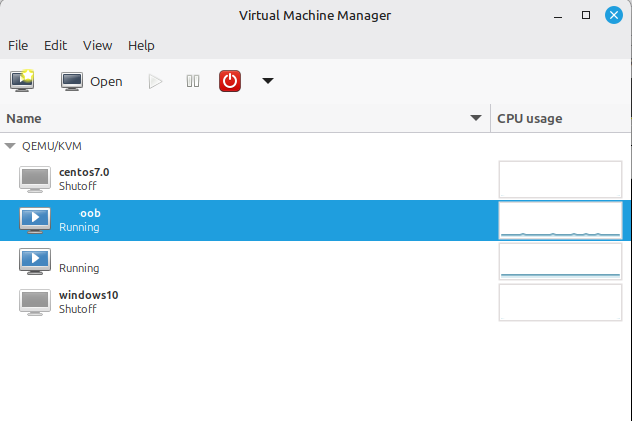The image size is (632, 421).
Task: Open shutdown options dropdown arrow
Action: point(268,81)
